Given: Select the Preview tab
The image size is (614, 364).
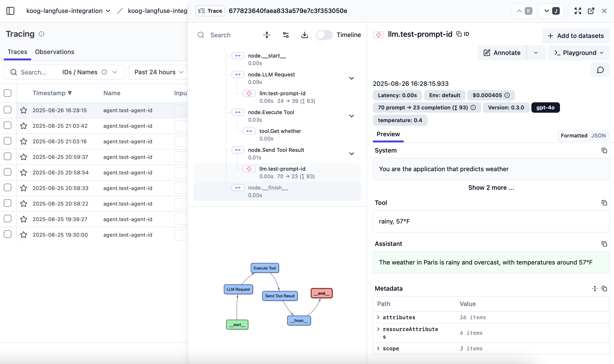Looking at the screenshot, I should [388, 134].
